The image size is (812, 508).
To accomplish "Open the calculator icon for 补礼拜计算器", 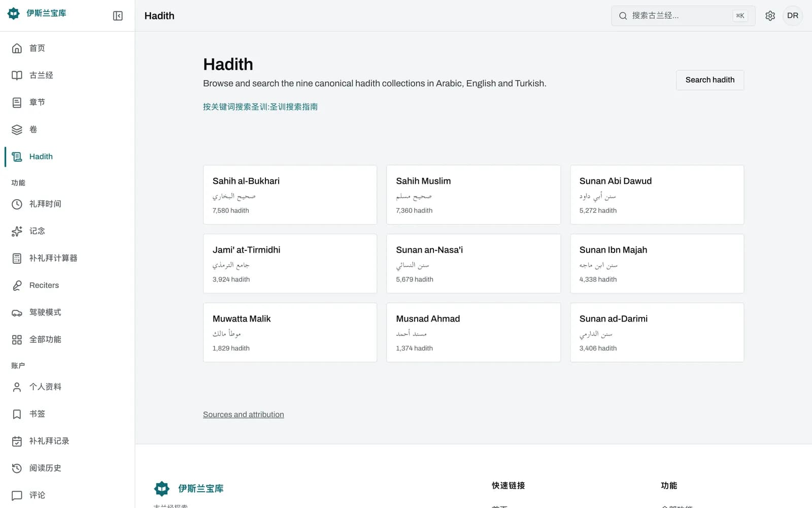I will [x=17, y=258].
